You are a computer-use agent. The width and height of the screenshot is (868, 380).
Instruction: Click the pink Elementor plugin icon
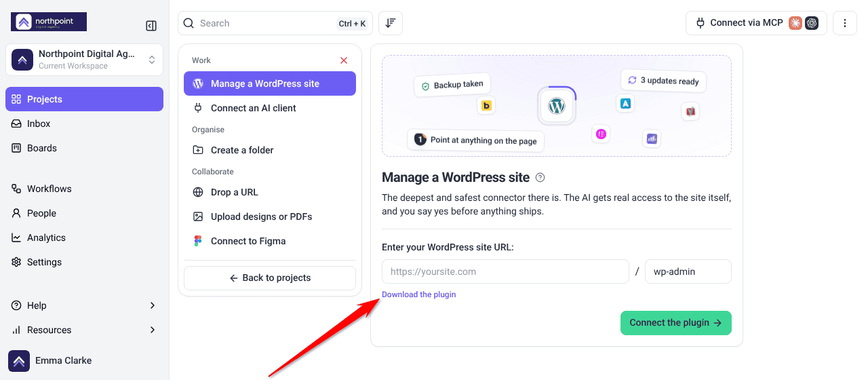click(601, 134)
